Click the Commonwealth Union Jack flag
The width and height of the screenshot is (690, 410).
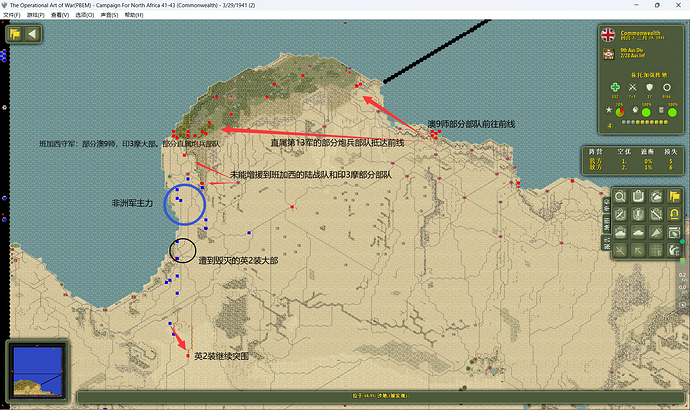pyautogui.click(x=608, y=35)
